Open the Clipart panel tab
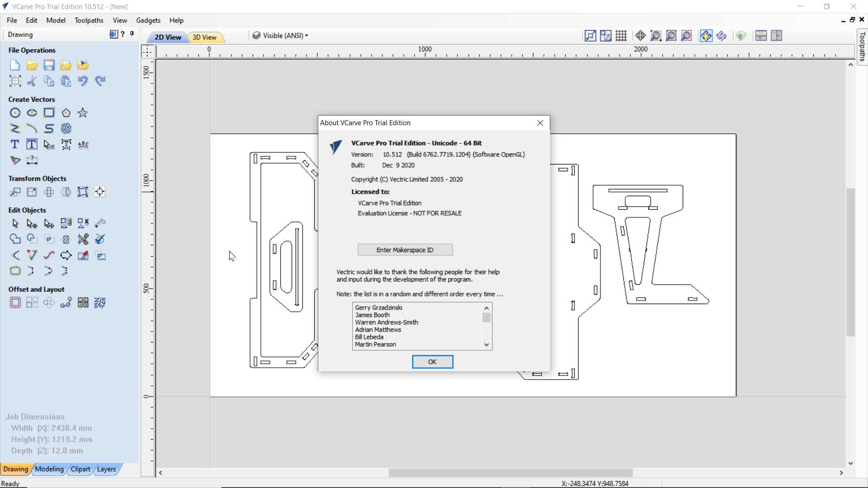The image size is (868, 488). (80, 469)
